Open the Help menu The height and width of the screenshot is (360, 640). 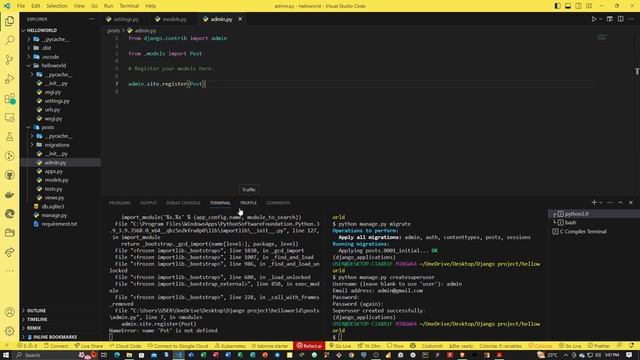(151, 6)
